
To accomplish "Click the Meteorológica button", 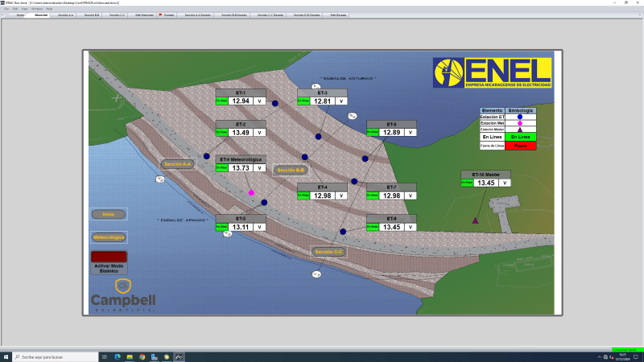I will point(109,237).
